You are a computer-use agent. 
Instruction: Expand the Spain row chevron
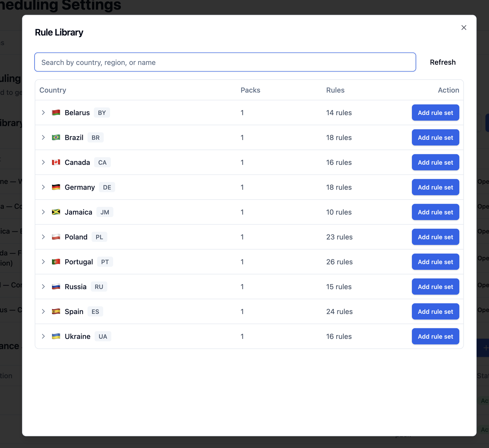43,312
